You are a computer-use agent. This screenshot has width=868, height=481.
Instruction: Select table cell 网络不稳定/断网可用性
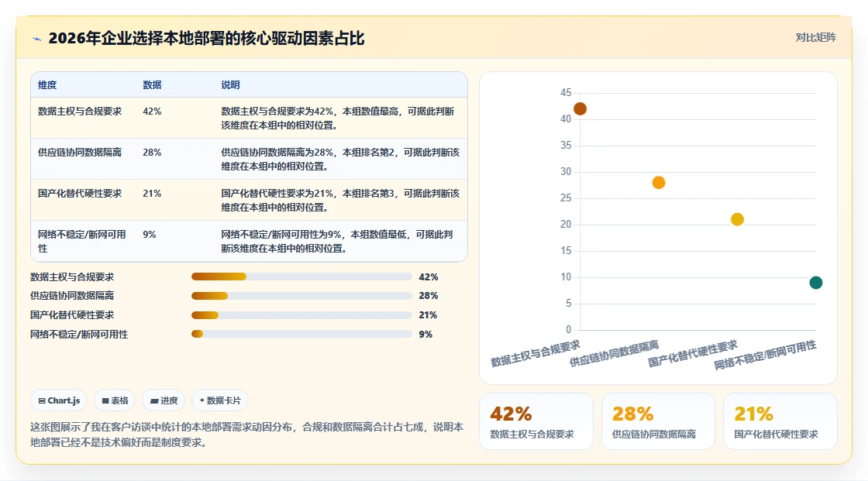click(x=82, y=242)
